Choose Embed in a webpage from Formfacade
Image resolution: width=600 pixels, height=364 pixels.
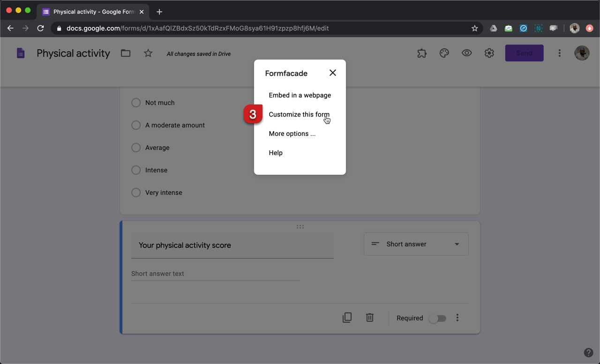300,95
